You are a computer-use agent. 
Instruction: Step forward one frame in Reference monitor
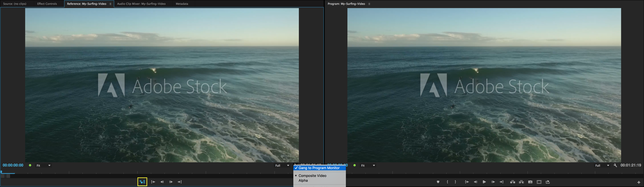pyautogui.click(x=171, y=182)
